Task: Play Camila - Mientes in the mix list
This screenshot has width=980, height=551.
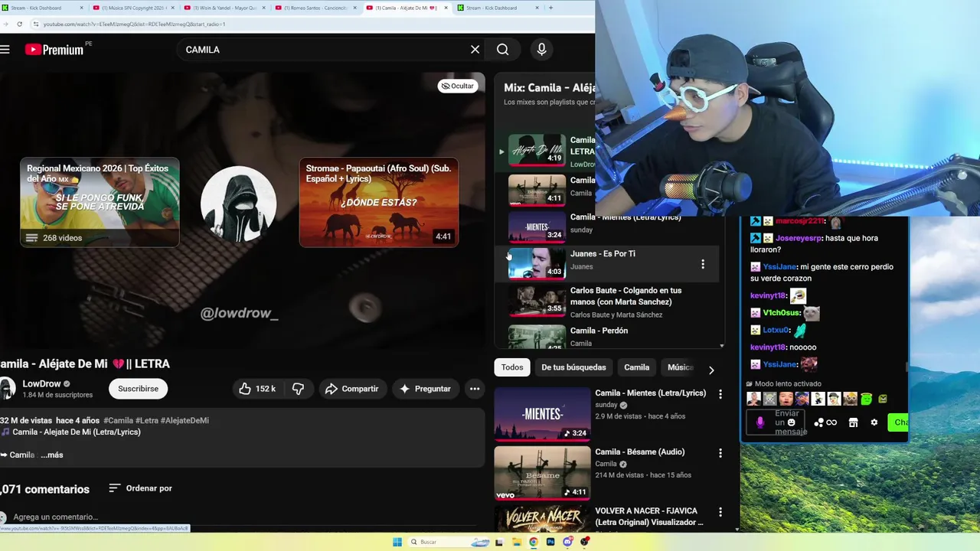Action: pos(536,226)
